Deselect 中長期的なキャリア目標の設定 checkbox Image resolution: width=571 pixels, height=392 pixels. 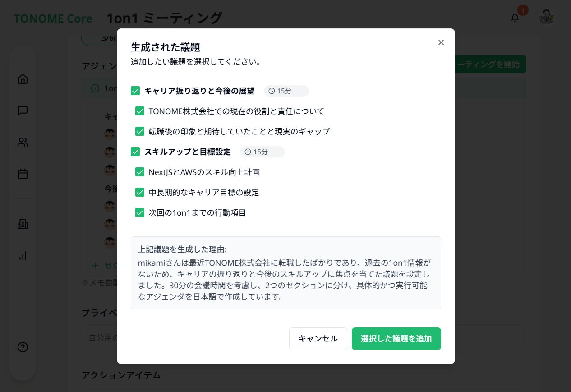[x=140, y=192]
